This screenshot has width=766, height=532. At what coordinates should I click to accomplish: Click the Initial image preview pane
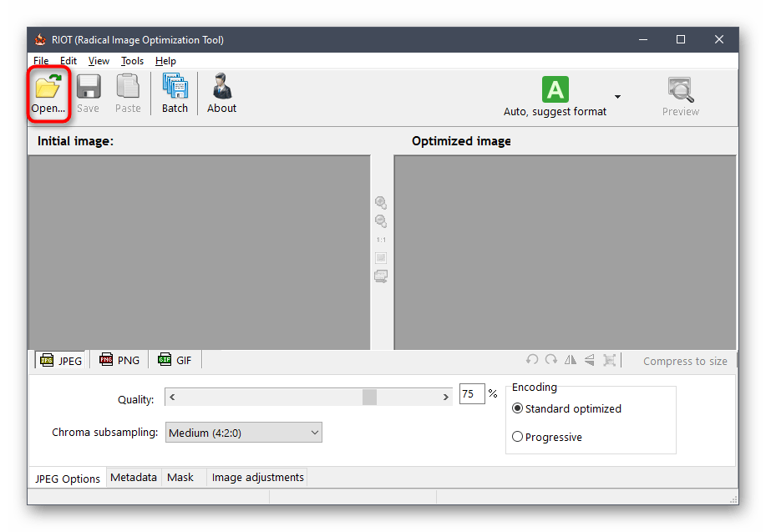(200, 252)
